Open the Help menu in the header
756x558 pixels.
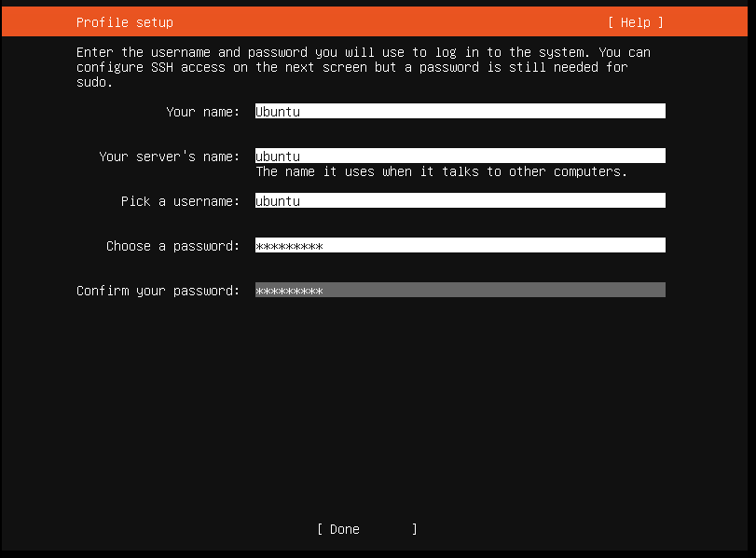click(636, 22)
